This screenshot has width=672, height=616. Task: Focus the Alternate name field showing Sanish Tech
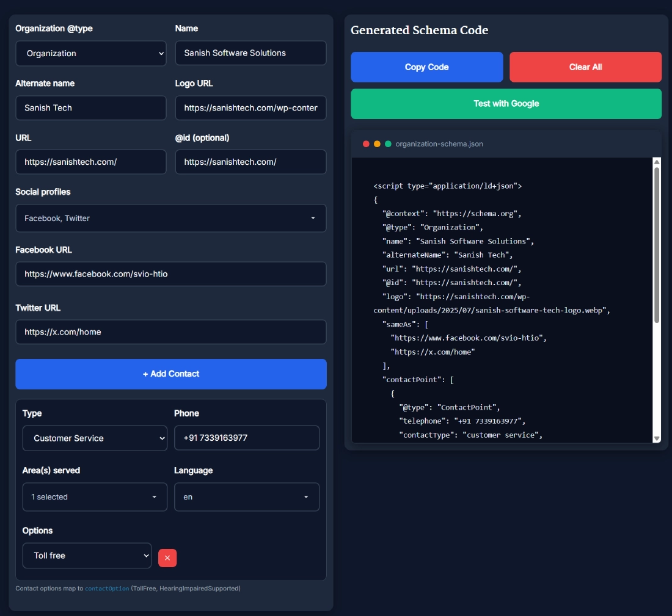[90, 108]
